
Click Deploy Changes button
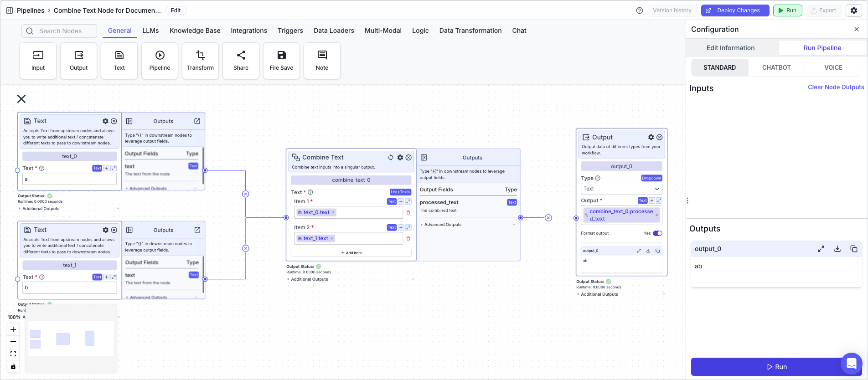click(735, 10)
